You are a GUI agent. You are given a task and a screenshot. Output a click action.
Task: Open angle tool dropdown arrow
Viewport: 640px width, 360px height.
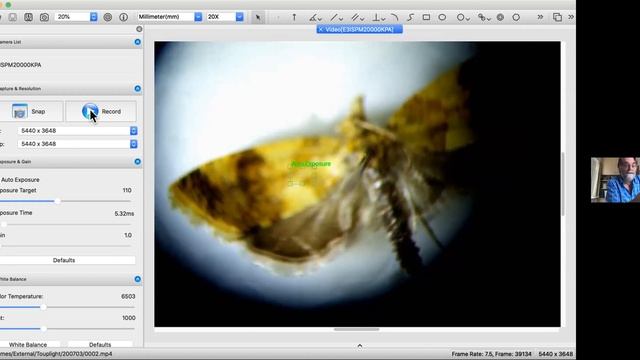click(x=320, y=18)
